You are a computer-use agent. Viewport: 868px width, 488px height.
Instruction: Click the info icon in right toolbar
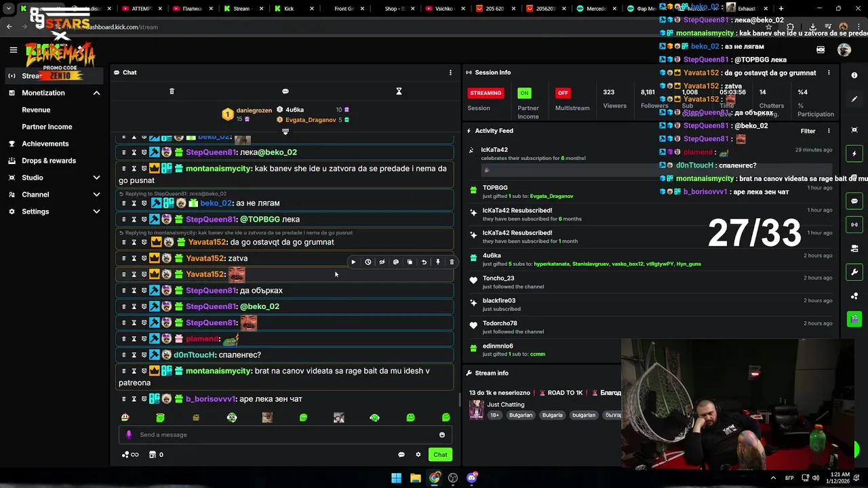click(854, 75)
